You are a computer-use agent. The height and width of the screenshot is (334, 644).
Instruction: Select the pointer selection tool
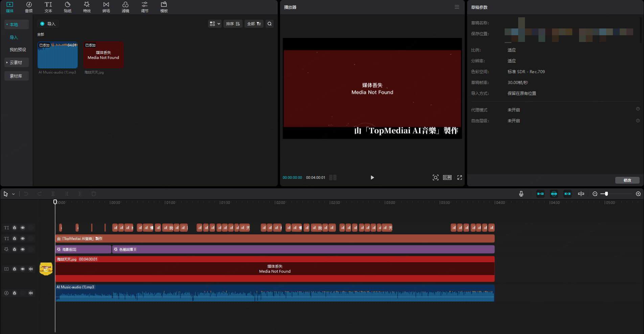point(6,194)
